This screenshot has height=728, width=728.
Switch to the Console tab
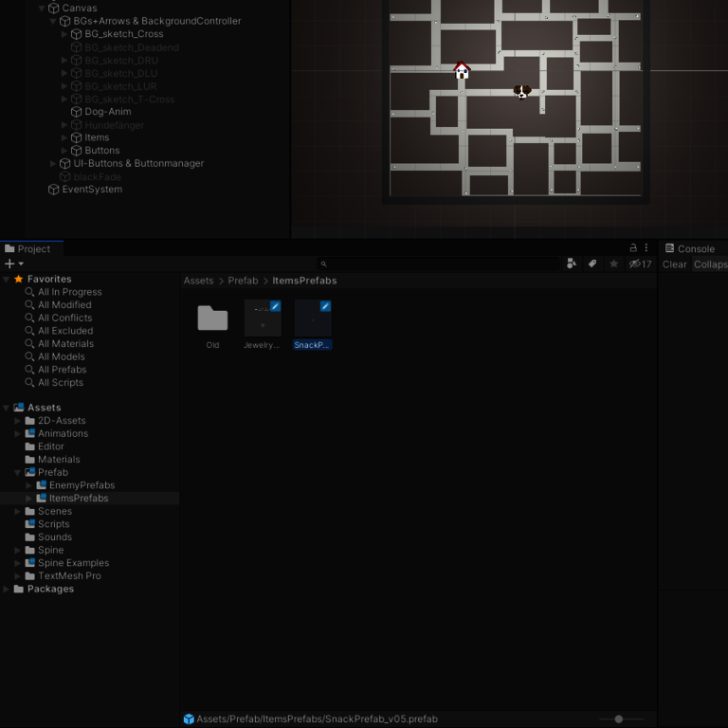coord(690,248)
